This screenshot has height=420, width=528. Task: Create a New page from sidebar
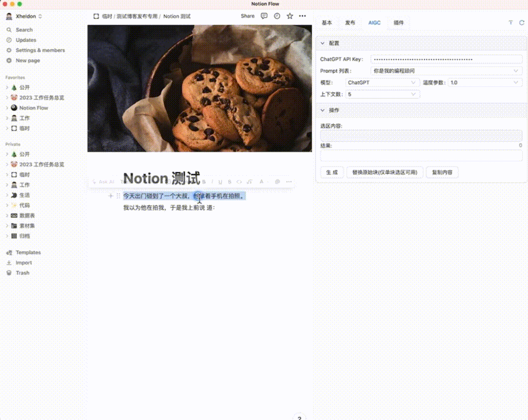point(28,60)
